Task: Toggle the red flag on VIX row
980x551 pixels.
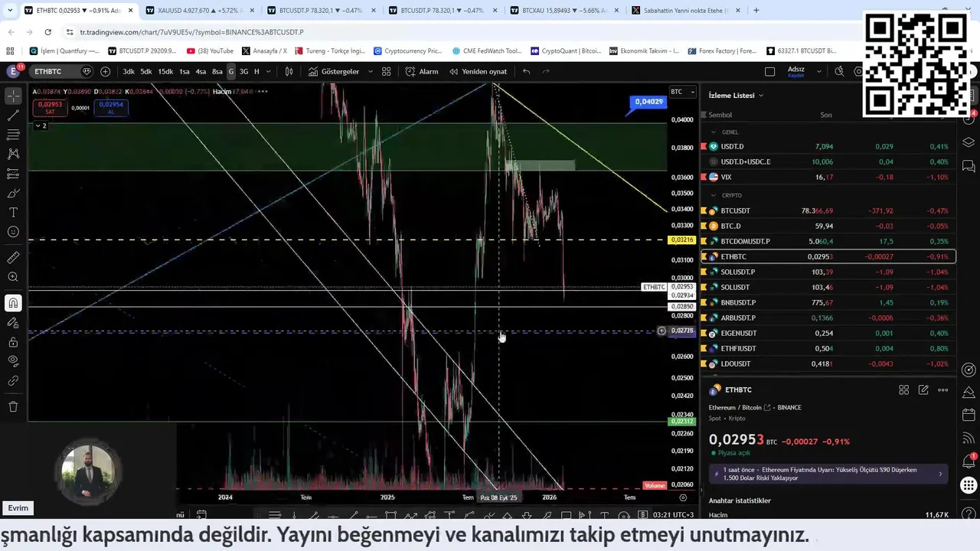Action: (x=704, y=177)
